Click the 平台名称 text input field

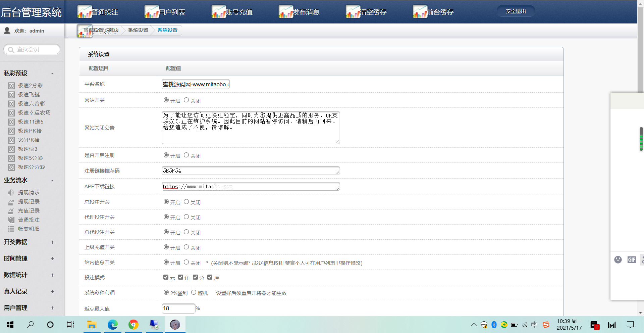196,84
